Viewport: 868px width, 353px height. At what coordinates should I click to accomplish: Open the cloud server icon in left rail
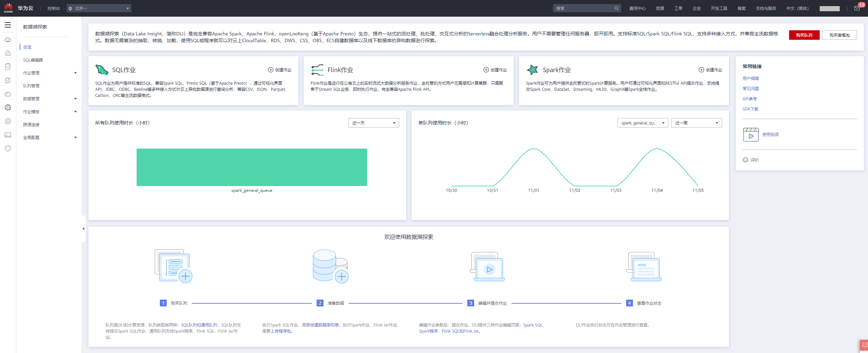[8, 40]
